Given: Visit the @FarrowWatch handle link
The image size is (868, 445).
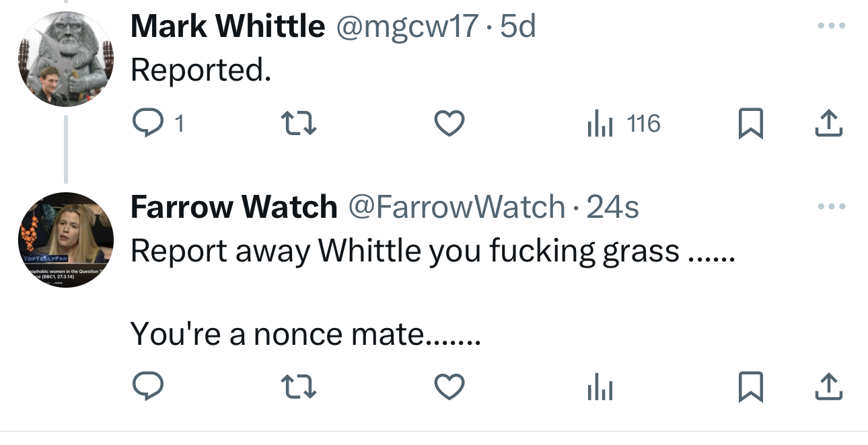Looking at the screenshot, I should 456,207.
